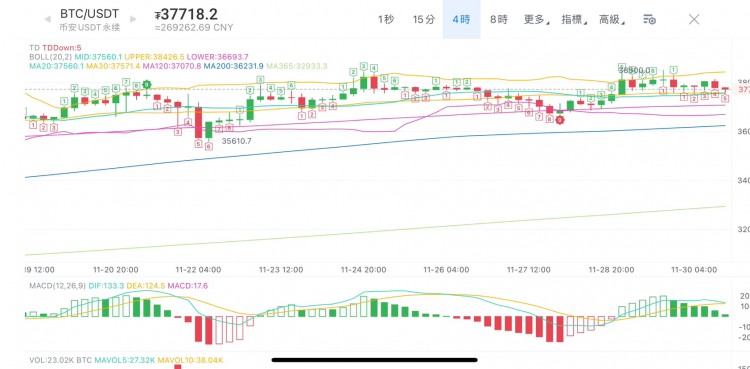750x369 pixels.
Task: Tap the DIF:133.3 value
Action: pyautogui.click(x=106, y=286)
